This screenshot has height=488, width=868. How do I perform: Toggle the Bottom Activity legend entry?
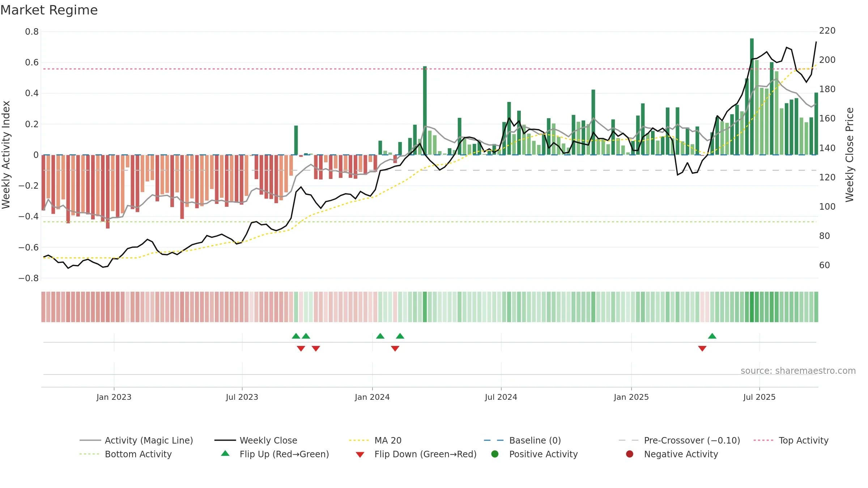[x=125, y=454]
